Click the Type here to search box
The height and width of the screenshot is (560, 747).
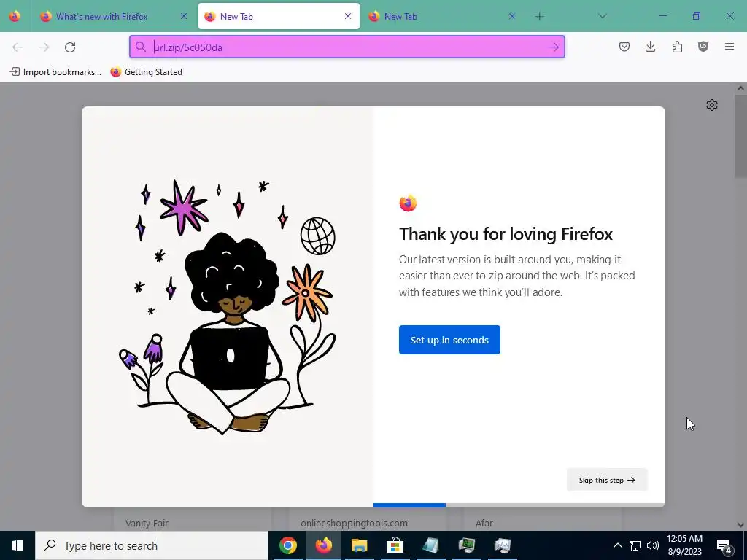(152, 545)
